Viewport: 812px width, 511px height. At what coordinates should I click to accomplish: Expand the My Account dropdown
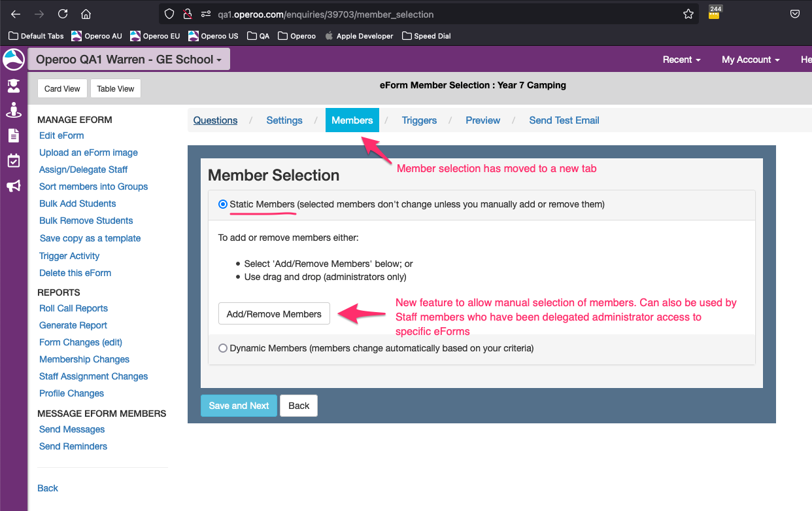751,60
